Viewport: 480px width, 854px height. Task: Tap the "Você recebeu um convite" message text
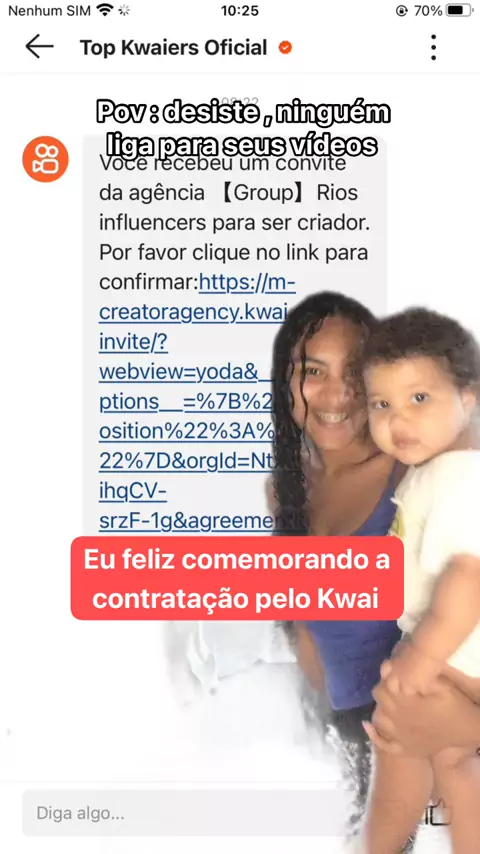[x=223, y=163]
